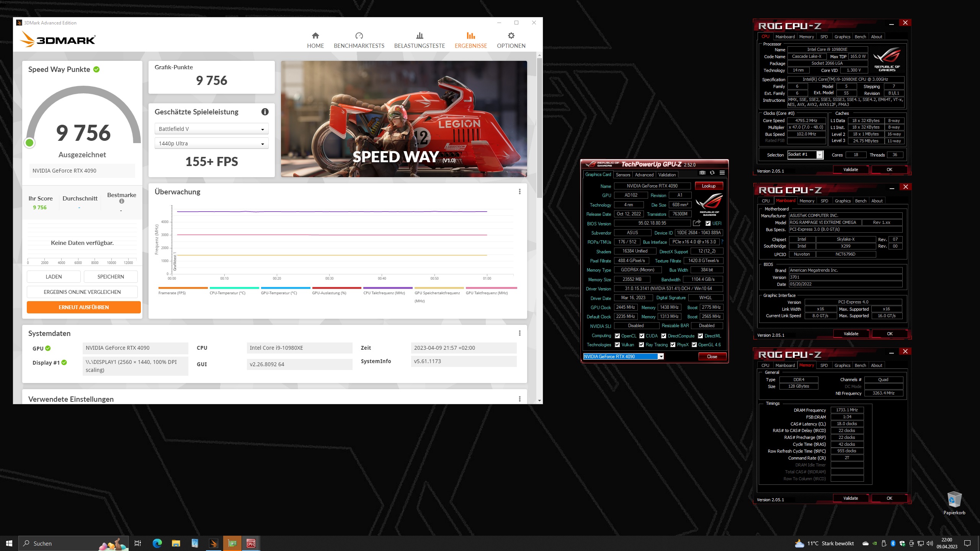Click Validate in the top CPU-Z window

point(851,170)
